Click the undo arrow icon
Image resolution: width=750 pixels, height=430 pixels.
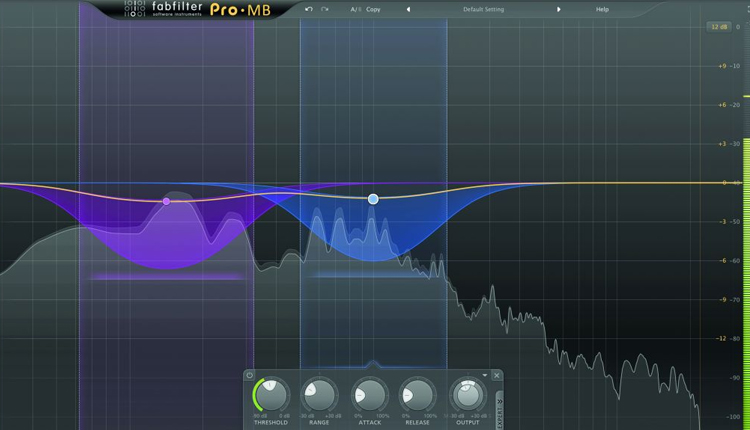point(309,9)
